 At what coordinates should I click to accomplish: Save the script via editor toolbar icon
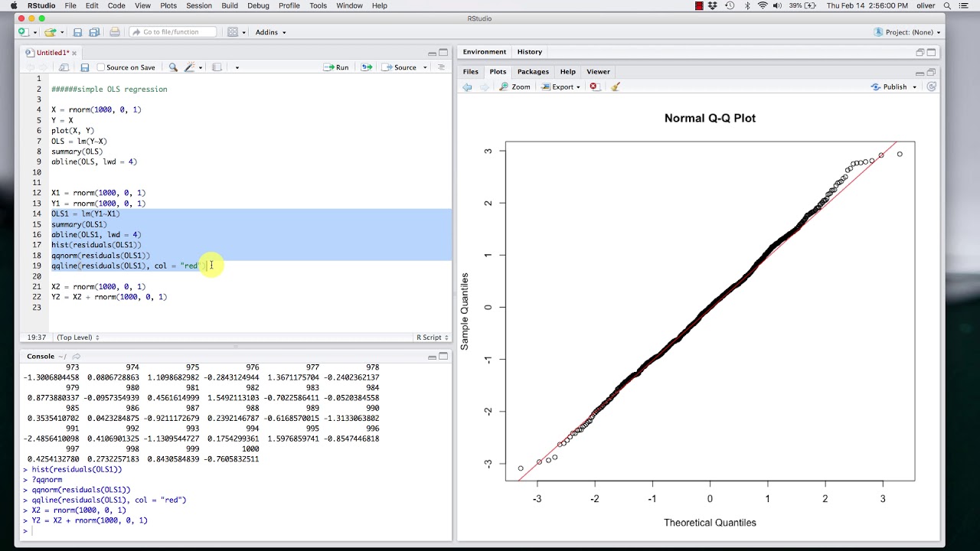(x=85, y=67)
